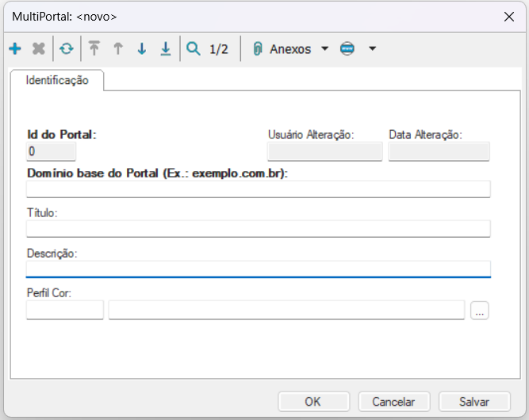
Task: Click the Cancelar button
Action: tap(393, 402)
